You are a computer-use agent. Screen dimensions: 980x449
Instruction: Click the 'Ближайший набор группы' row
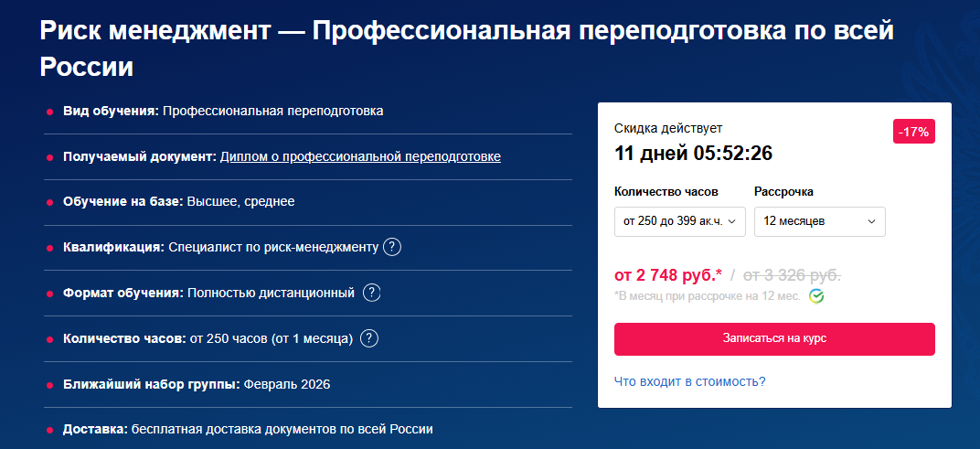[197, 384]
